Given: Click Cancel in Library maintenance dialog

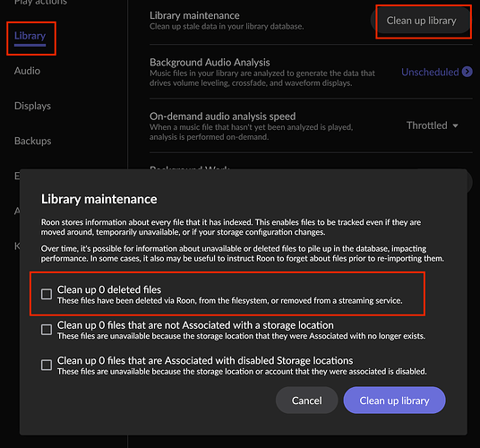Looking at the screenshot, I should click(307, 401).
